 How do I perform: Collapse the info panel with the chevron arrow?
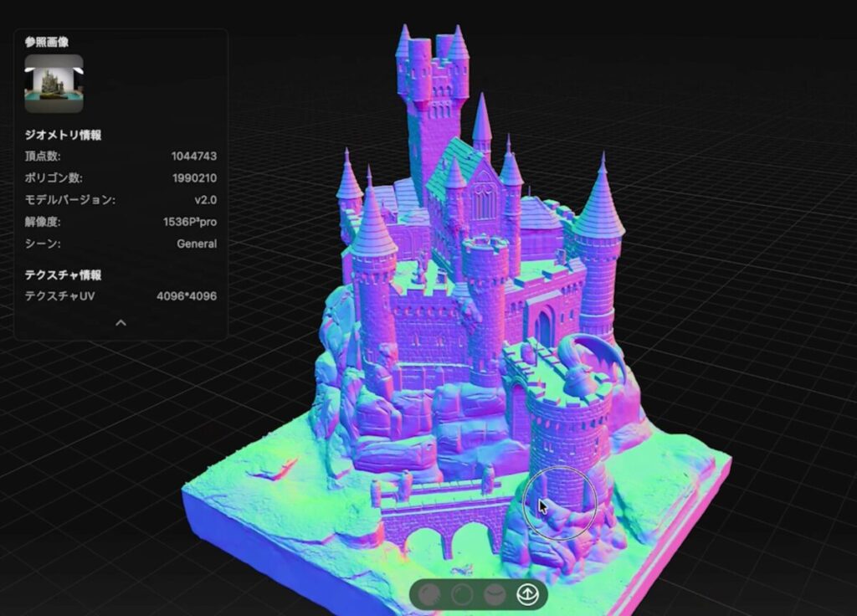click(x=121, y=322)
